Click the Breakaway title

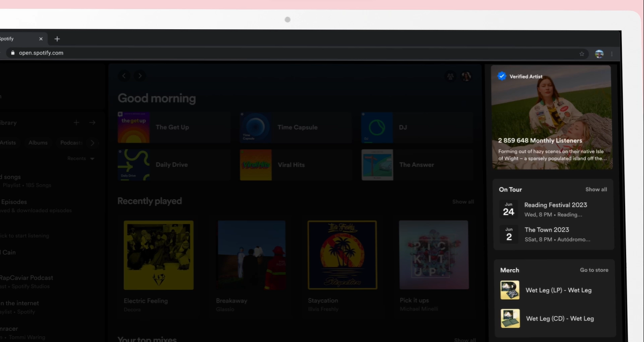pyautogui.click(x=231, y=301)
